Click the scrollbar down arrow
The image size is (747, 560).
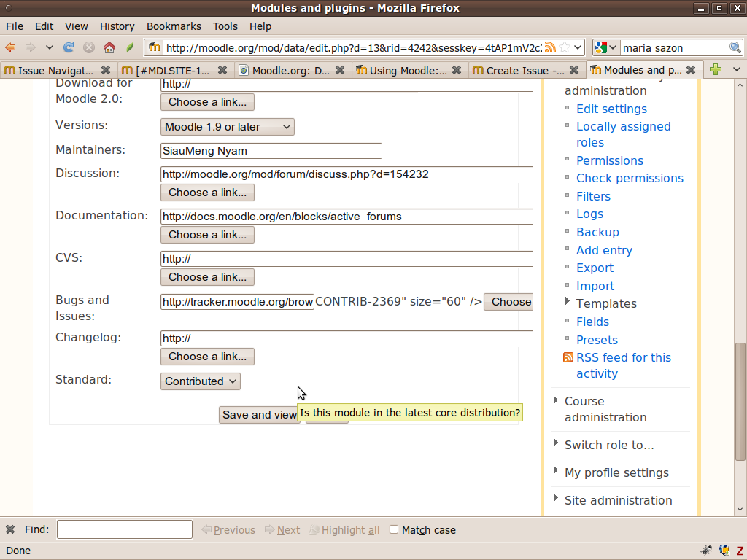tap(740, 510)
